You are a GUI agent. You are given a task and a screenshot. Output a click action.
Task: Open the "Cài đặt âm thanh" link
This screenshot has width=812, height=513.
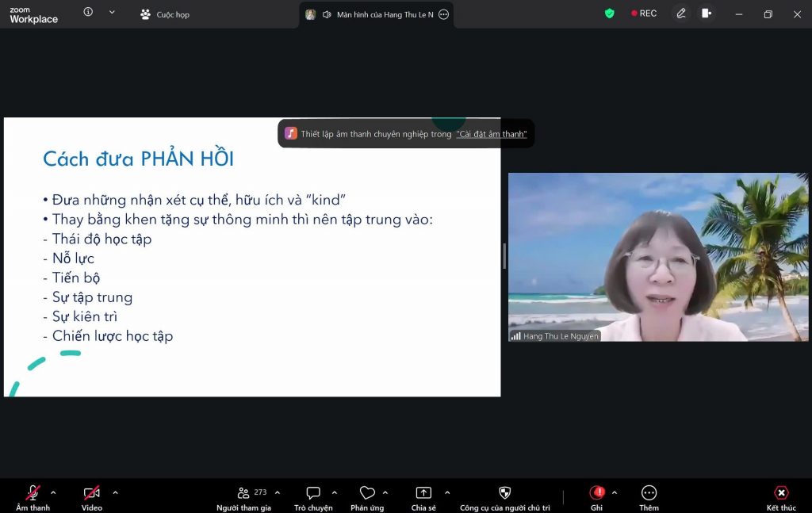point(491,134)
